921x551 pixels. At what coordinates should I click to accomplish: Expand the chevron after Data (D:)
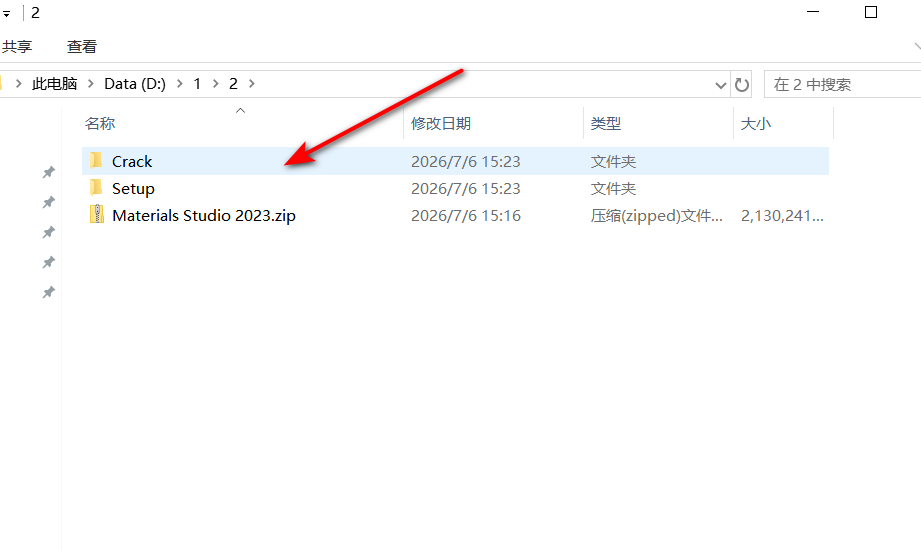pyautogui.click(x=180, y=84)
